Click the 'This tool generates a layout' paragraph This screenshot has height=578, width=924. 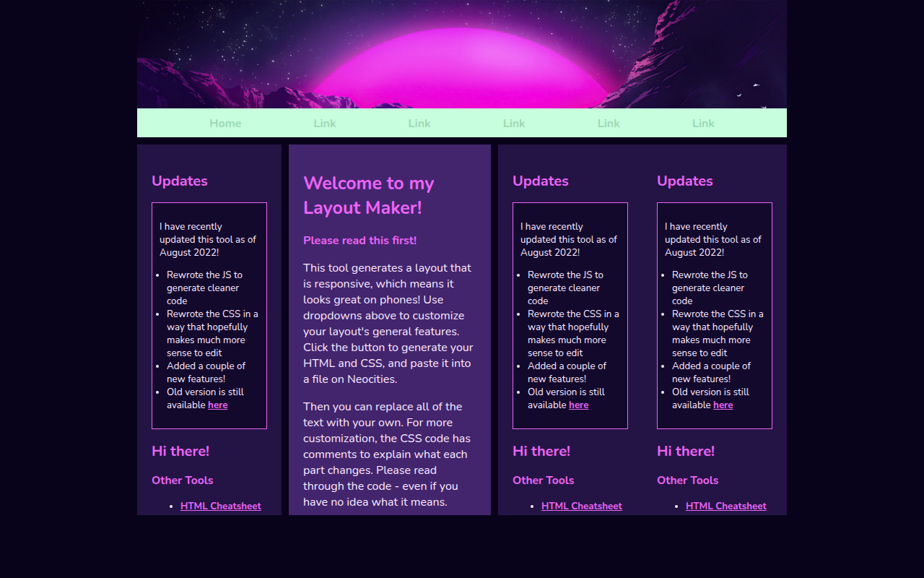(388, 323)
